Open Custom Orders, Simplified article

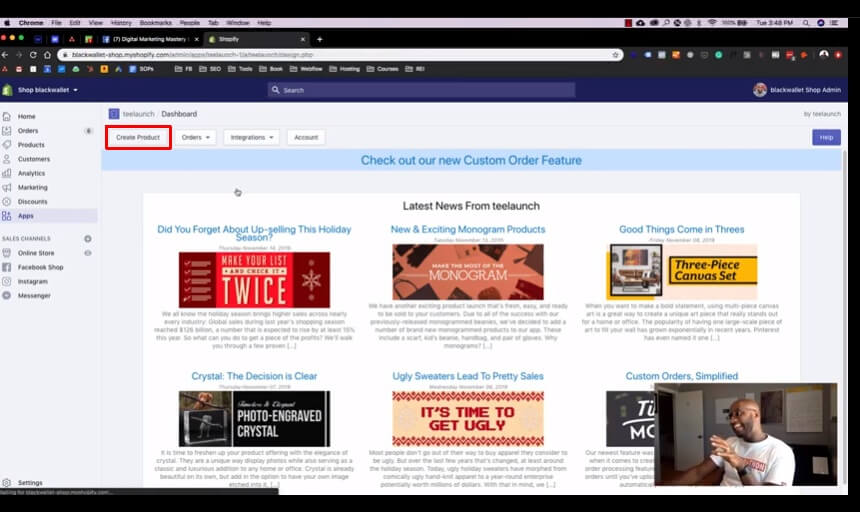682,376
